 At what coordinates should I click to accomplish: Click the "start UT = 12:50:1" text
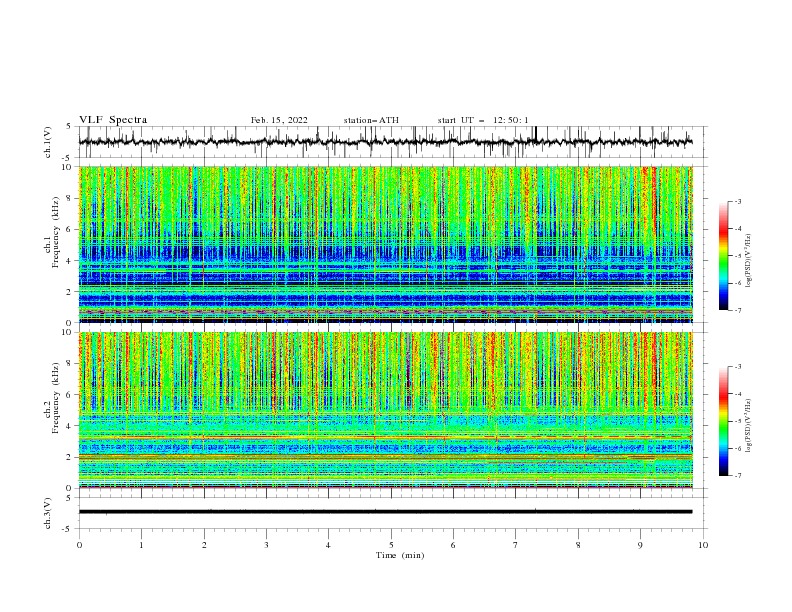click(x=483, y=120)
